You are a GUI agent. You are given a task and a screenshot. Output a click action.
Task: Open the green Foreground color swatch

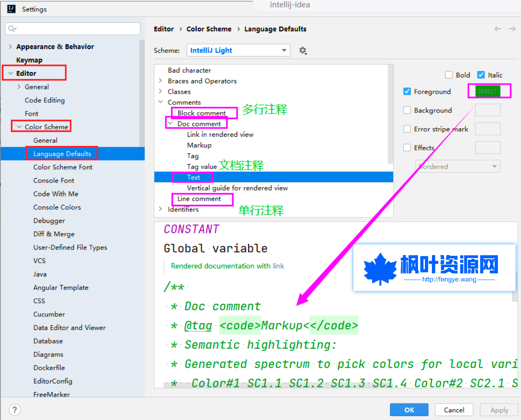point(488,91)
